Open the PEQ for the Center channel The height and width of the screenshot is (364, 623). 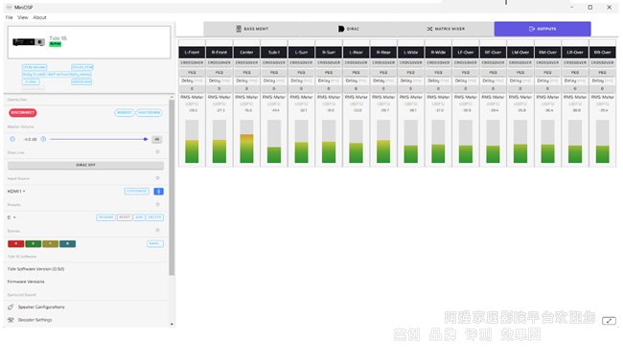[246, 73]
